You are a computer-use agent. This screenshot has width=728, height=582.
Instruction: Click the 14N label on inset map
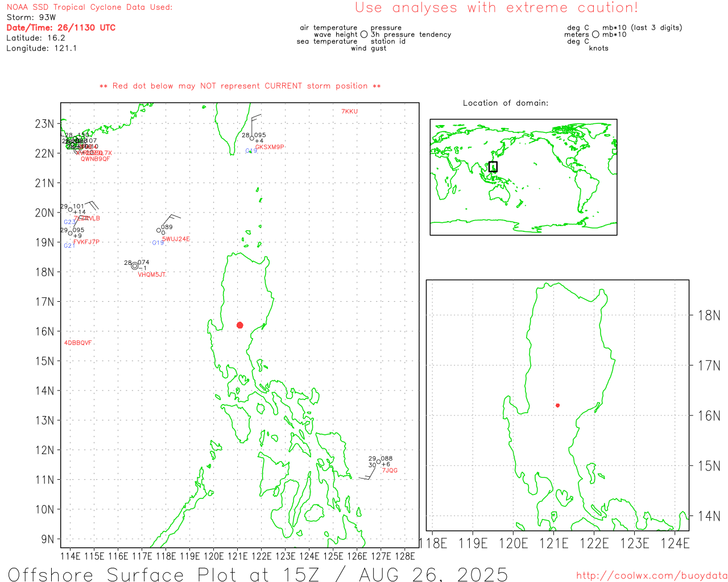(709, 516)
